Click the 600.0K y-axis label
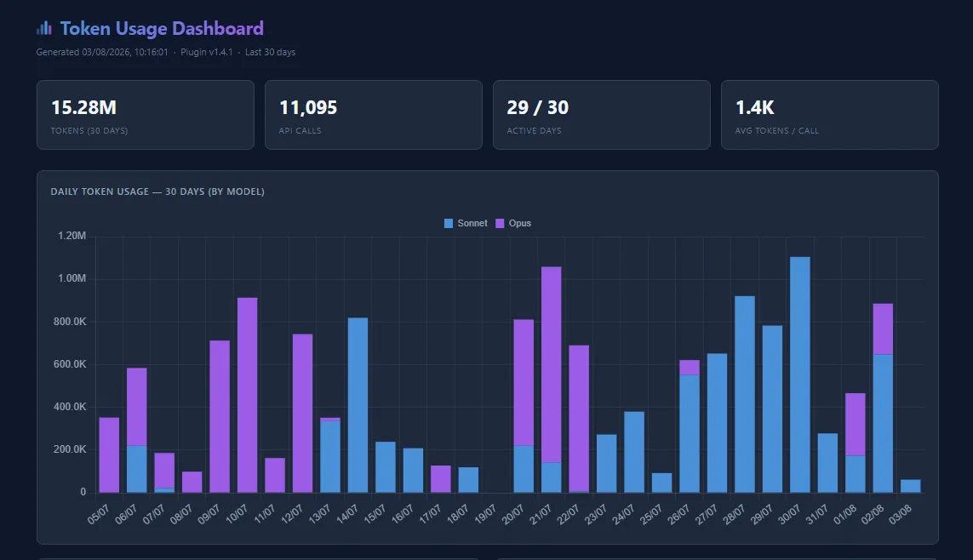 pos(70,364)
